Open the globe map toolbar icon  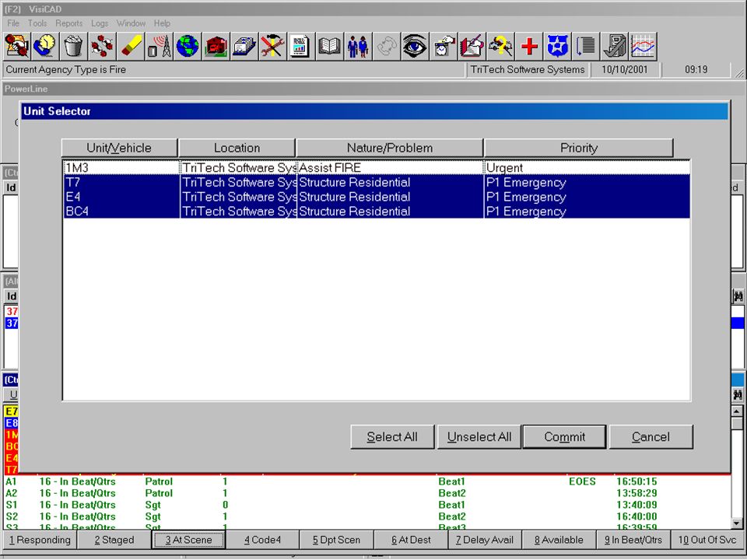pyautogui.click(x=188, y=46)
